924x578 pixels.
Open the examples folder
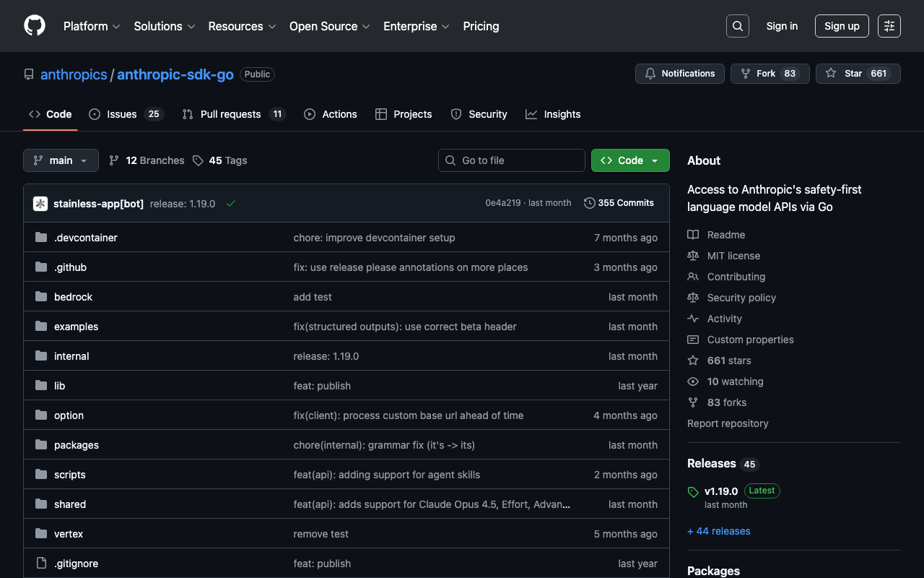click(76, 327)
